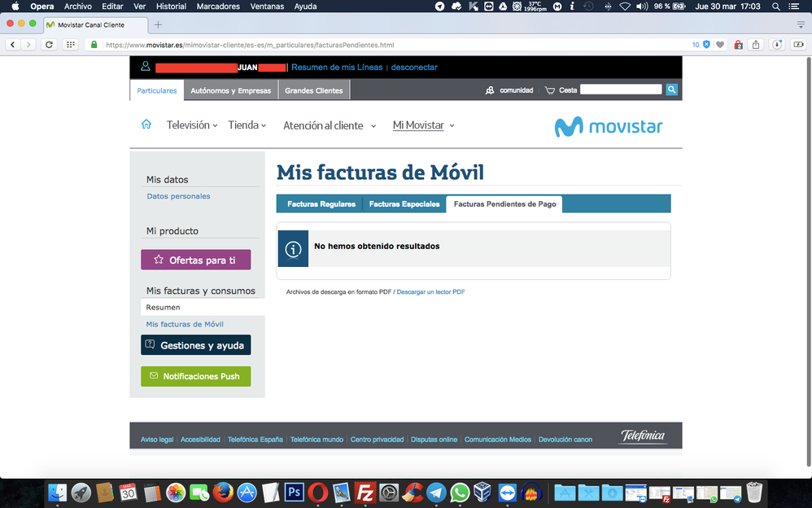This screenshot has width=812, height=508.
Task: Click the heart bookmark icon in address bar
Action: [719, 45]
